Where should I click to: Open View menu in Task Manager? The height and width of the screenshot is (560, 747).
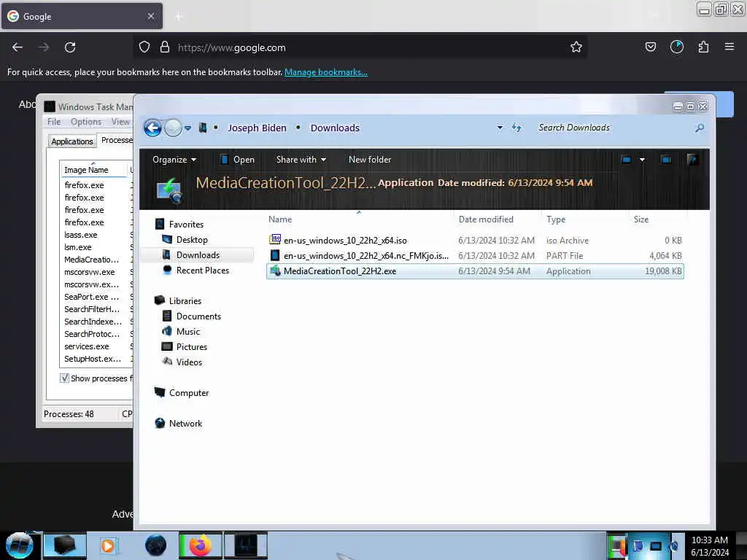click(120, 122)
